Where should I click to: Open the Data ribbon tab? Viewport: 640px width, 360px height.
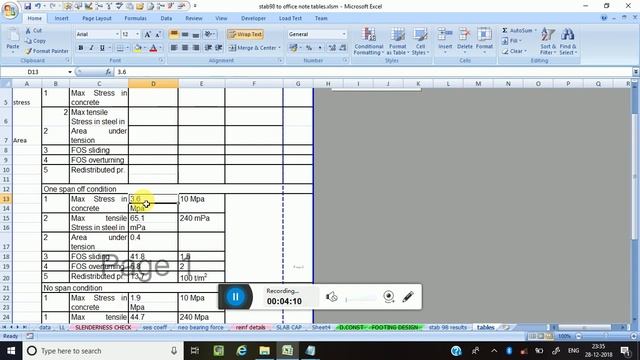[x=166, y=18]
